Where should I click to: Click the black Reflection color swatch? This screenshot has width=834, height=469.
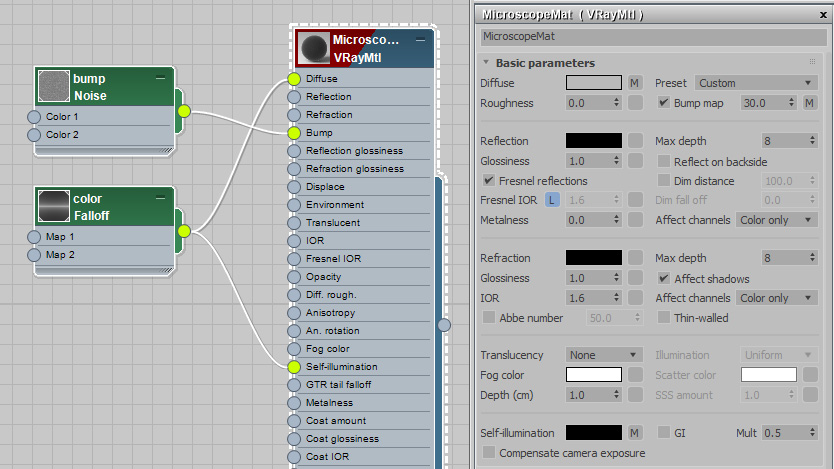tap(594, 141)
